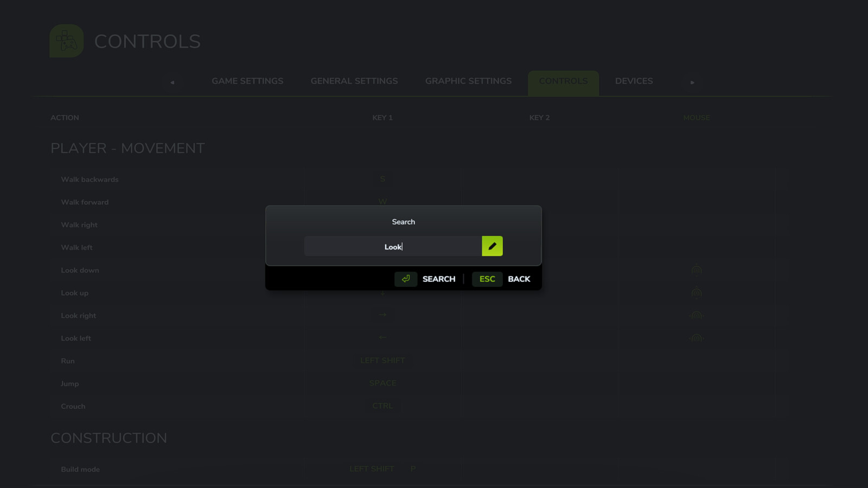Select the Controls tab

point(563,83)
